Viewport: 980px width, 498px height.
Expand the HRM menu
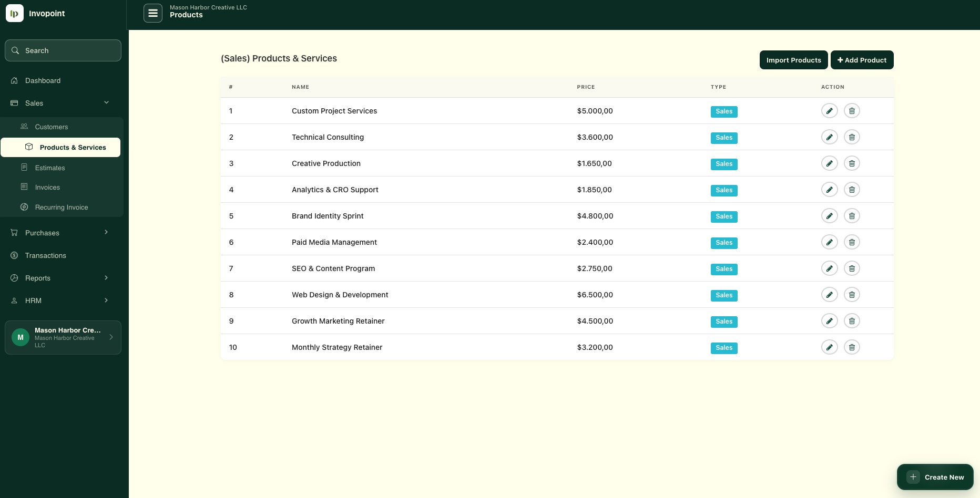[x=106, y=300]
